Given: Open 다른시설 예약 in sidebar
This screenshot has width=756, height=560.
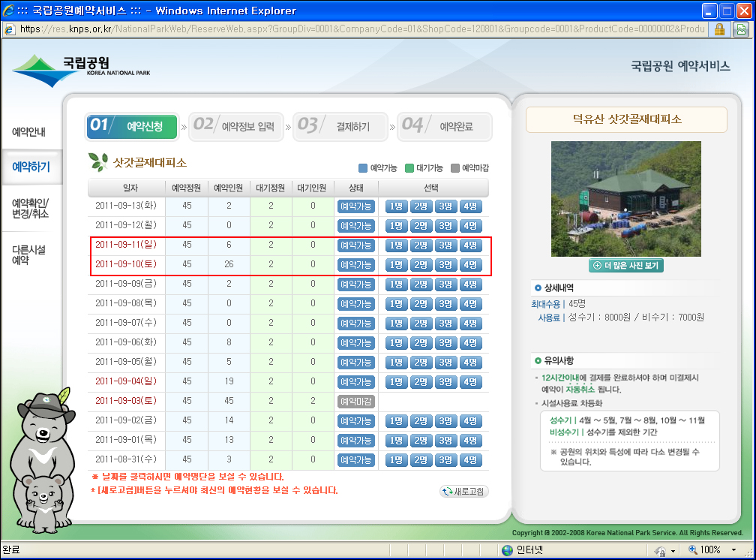Looking at the screenshot, I should coord(28,254).
